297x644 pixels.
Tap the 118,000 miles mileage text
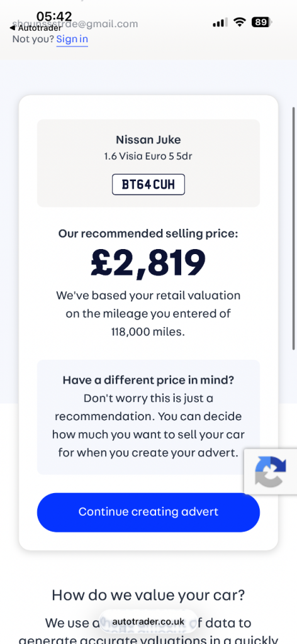tap(148, 331)
